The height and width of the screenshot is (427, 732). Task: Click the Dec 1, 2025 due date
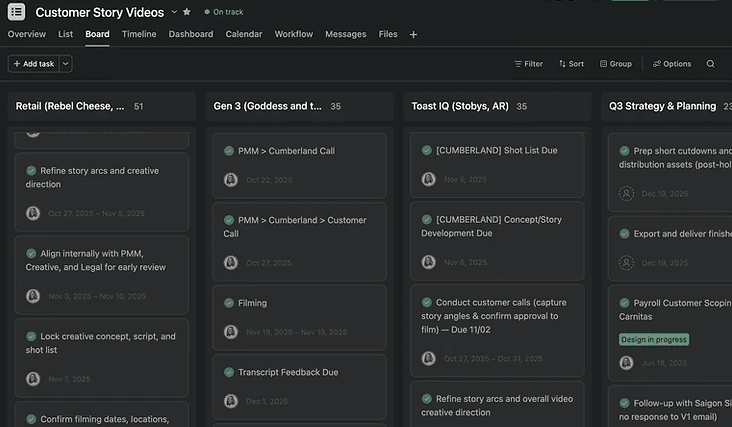(267, 401)
